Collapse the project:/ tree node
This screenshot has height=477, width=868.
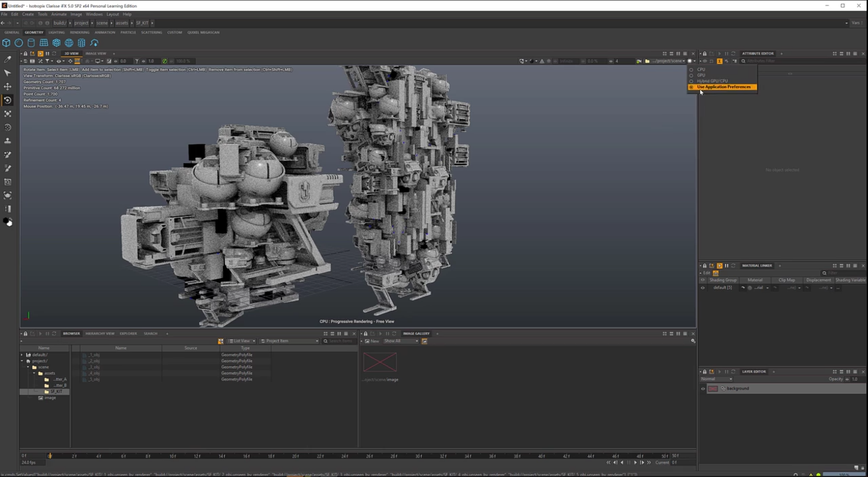pos(22,360)
